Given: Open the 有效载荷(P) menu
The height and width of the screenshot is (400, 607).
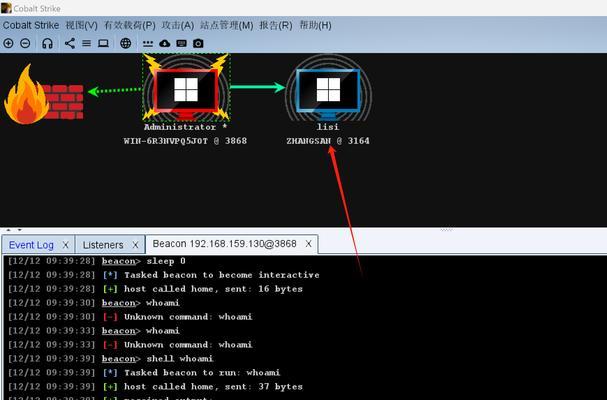Looking at the screenshot, I should coord(130,26).
